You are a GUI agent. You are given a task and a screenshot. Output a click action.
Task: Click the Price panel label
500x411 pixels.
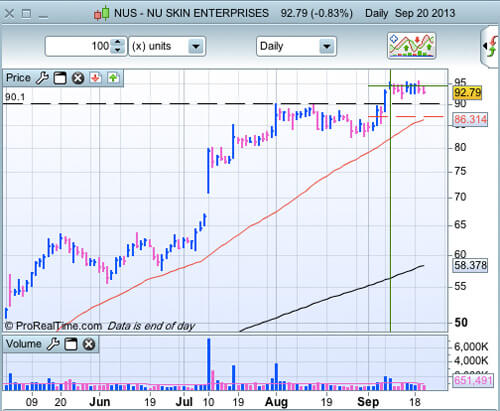18,78
